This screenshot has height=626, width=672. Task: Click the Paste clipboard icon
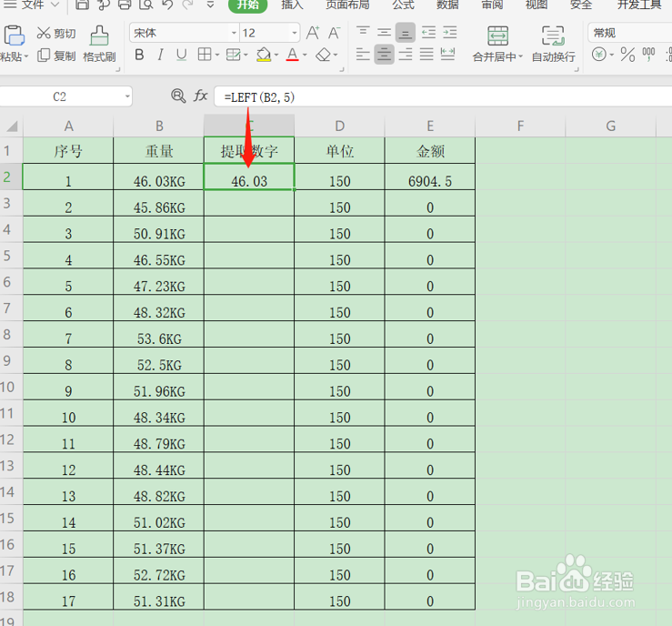[15, 35]
